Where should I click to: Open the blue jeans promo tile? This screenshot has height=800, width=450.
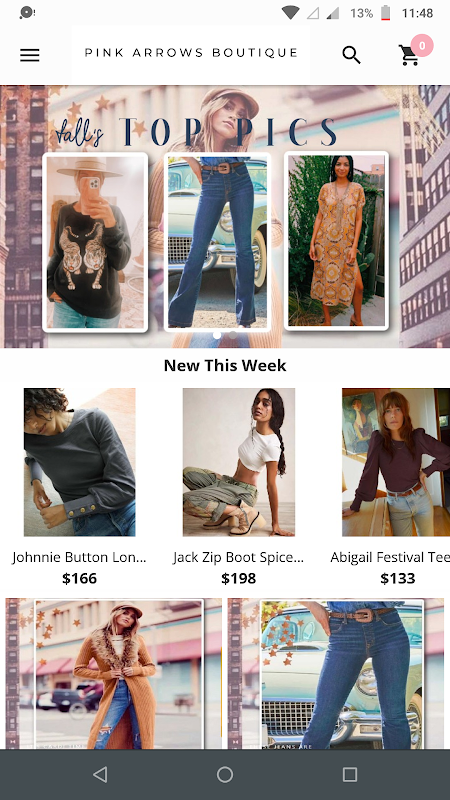coord(336,673)
